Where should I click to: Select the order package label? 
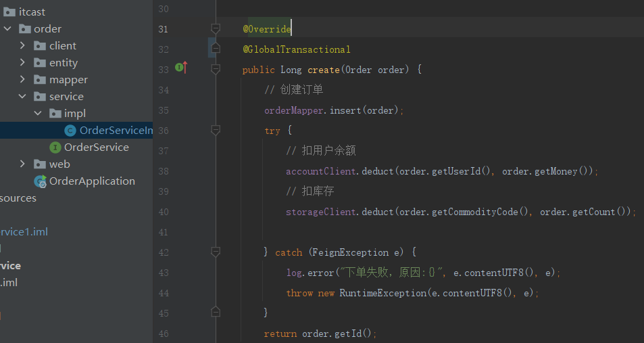48,29
